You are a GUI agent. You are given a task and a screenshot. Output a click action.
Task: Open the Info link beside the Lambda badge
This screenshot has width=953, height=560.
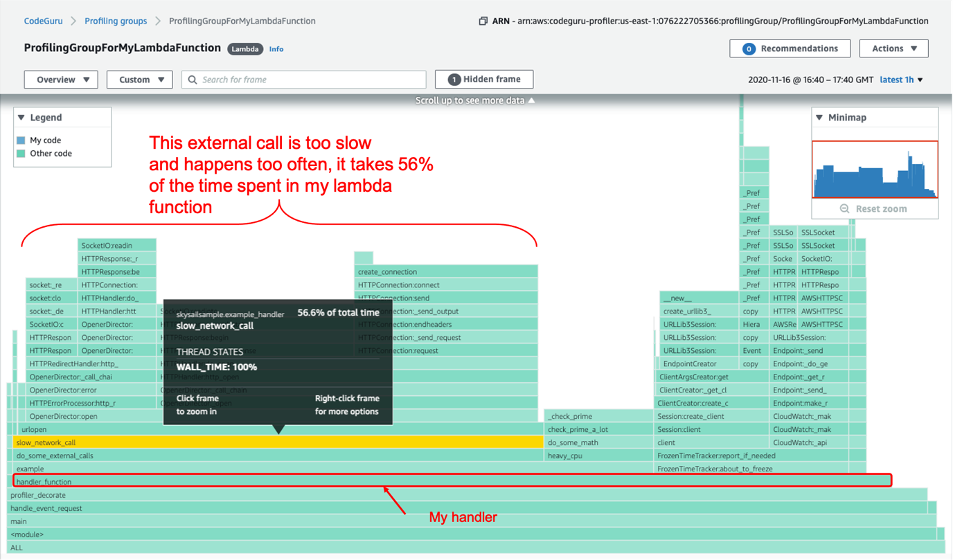276,48
